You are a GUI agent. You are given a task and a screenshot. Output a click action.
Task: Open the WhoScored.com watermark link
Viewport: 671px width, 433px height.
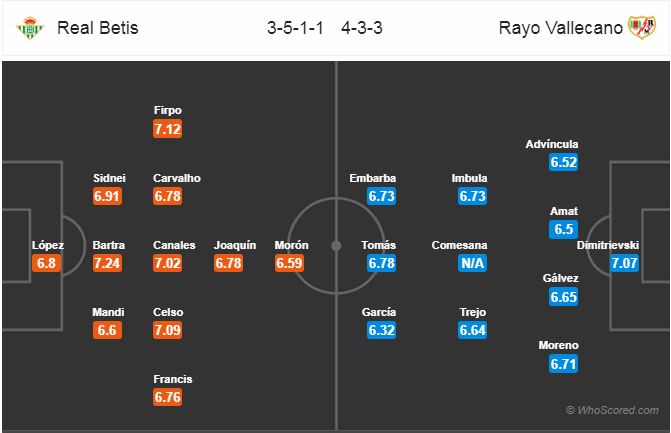pos(614,410)
